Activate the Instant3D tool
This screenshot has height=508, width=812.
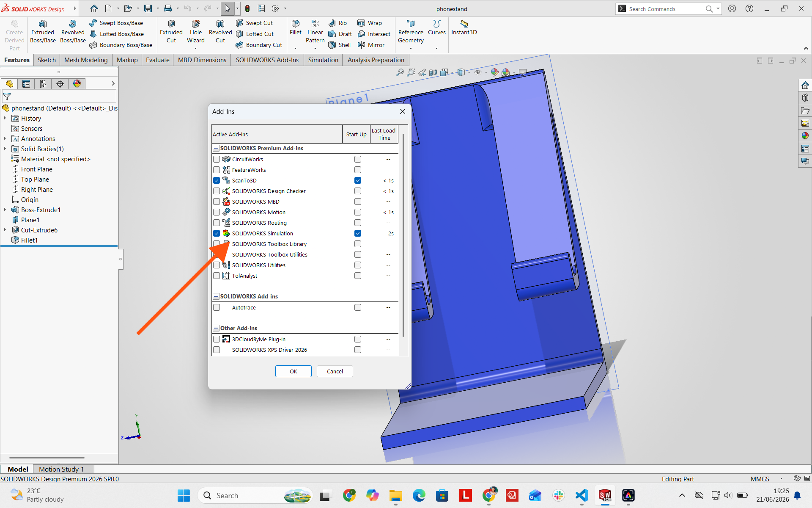(464, 28)
